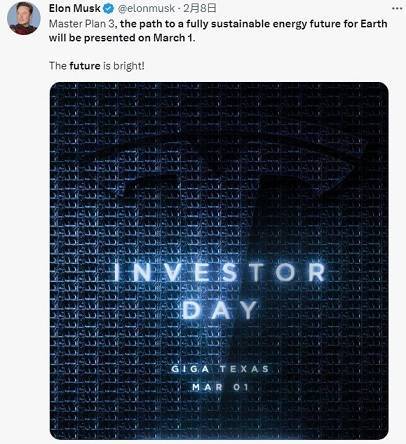This screenshot has width=406, height=444.
Task: Click the MAR 01 date in the image
Action: (x=220, y=387)
